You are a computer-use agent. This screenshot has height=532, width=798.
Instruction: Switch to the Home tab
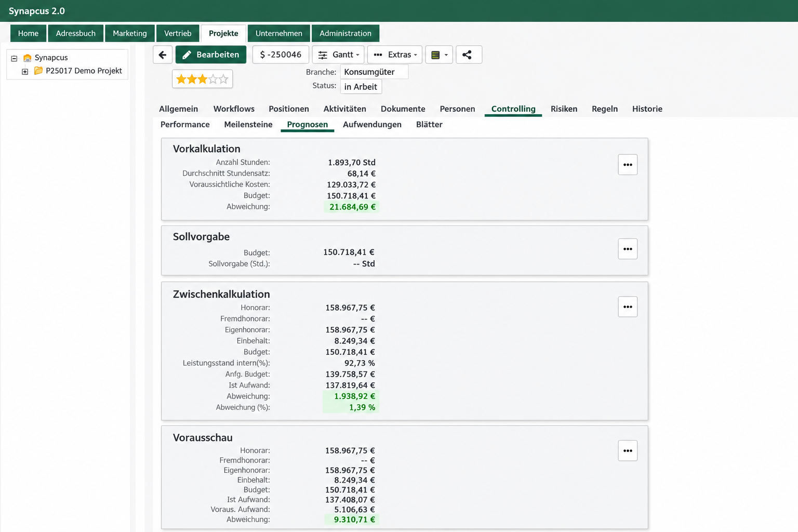(28, 33)
